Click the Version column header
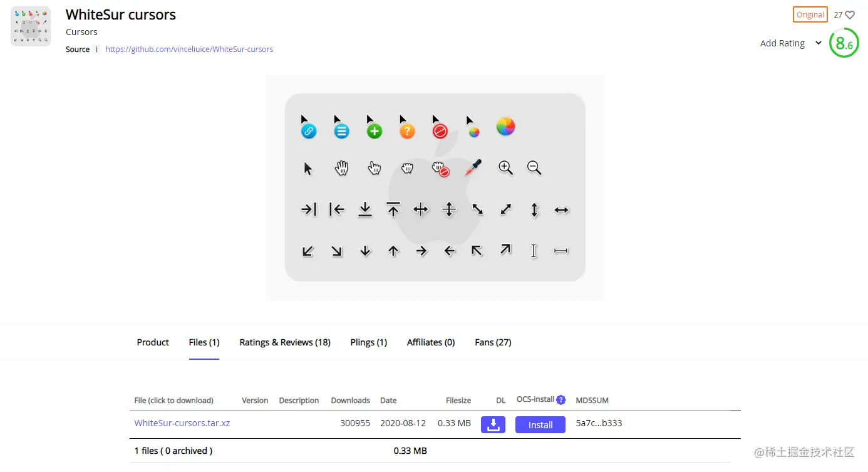The width and height of the screenshot is (868, 472). (255, 401)
